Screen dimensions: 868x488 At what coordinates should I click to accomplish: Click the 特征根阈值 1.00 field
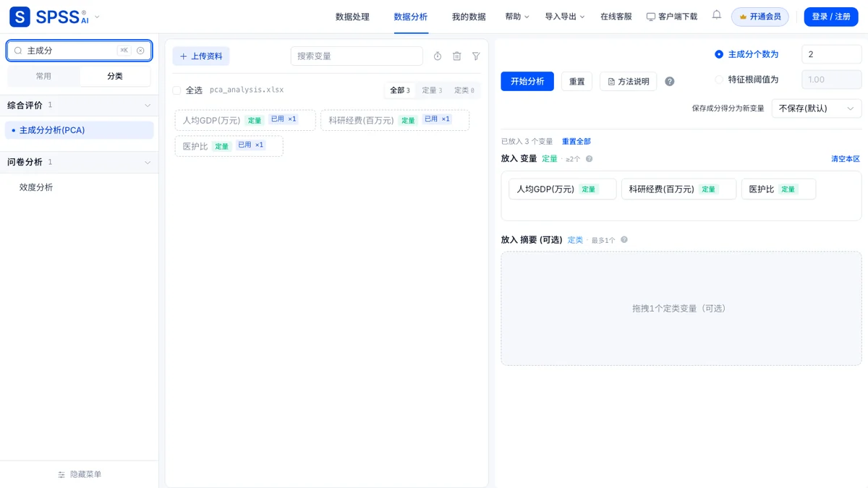point(832,80)
